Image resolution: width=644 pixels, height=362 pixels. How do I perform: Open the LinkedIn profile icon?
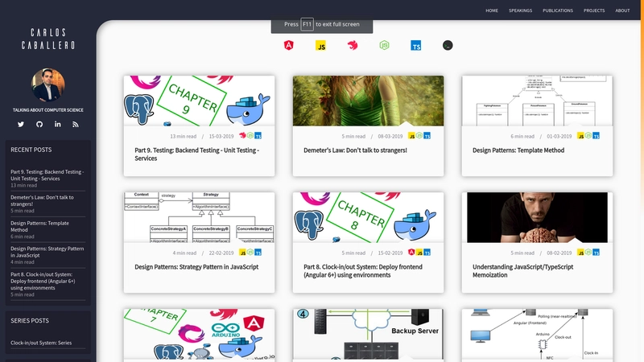(58, 124)
